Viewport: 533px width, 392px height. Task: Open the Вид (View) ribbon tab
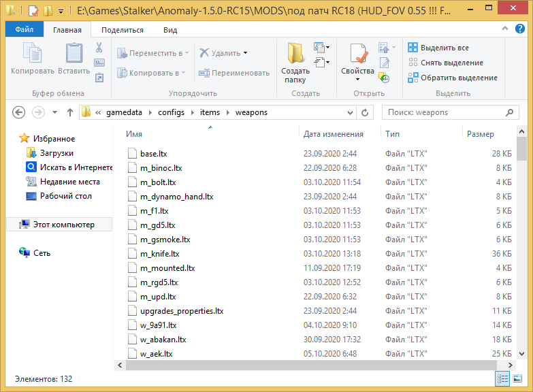click(x=170, y=30)
